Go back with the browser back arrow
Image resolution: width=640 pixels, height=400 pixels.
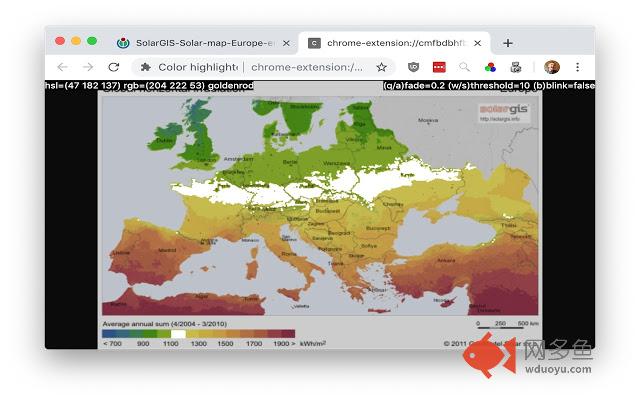(x=62, y=67)
